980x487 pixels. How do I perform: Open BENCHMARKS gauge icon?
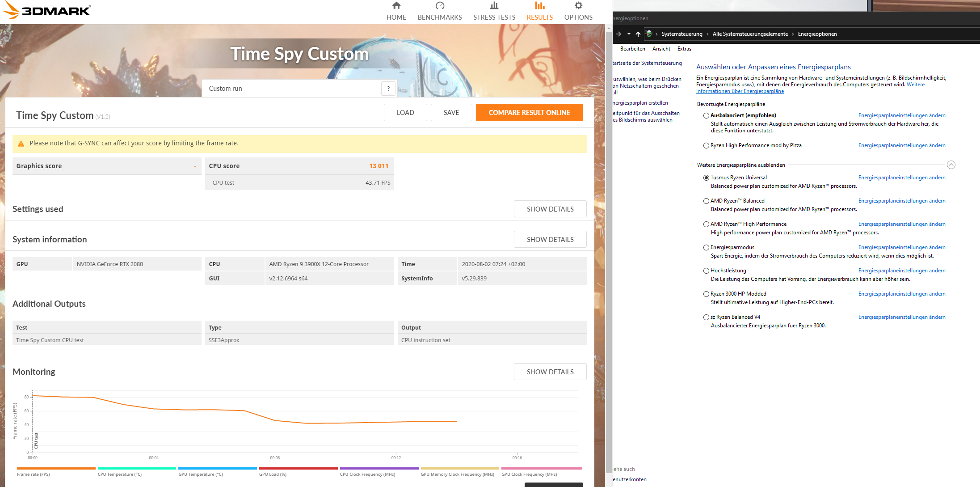point(440,6)
